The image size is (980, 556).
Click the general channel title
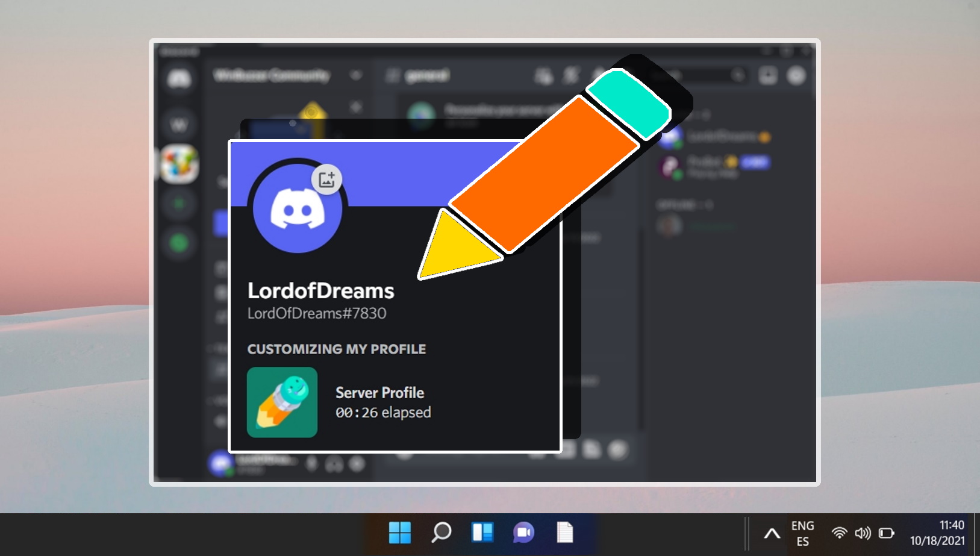427,75
